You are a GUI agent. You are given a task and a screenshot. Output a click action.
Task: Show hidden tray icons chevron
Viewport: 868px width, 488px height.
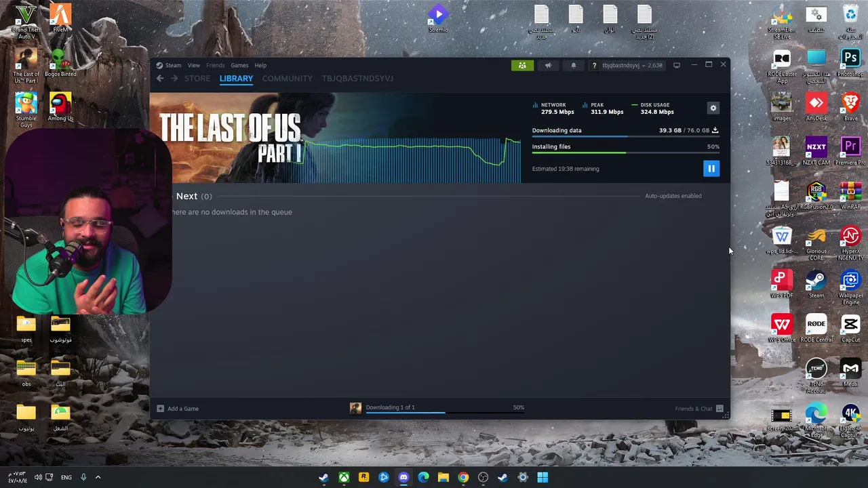[x=98, y=477]
